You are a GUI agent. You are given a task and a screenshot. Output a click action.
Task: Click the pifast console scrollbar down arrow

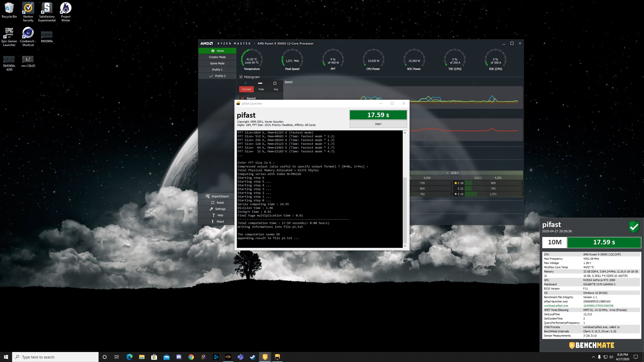[405, 246]
